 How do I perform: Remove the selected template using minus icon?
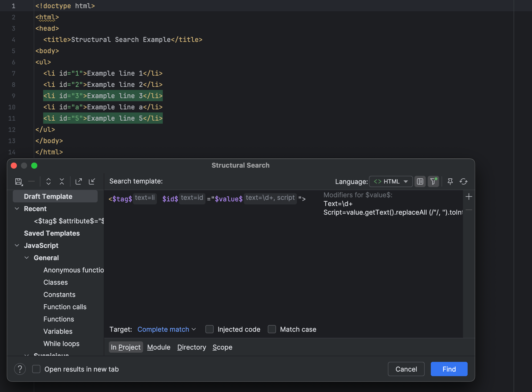point(31,181)
